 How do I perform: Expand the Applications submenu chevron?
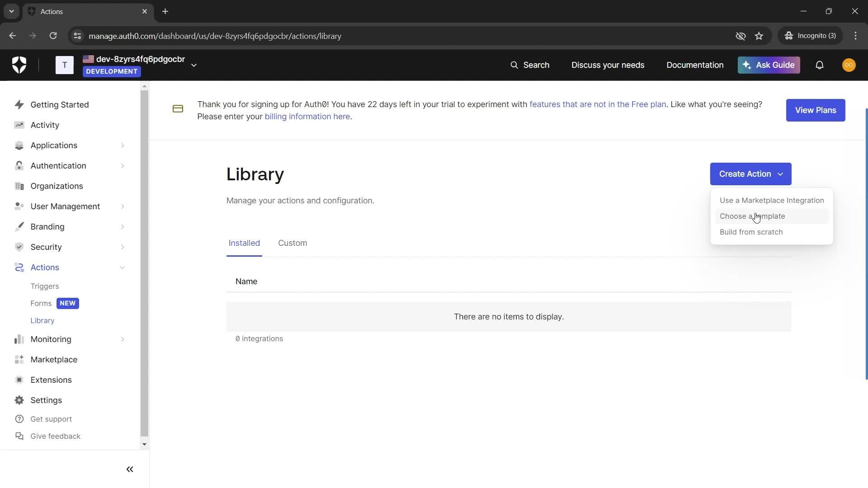click(x=123, y=145)
